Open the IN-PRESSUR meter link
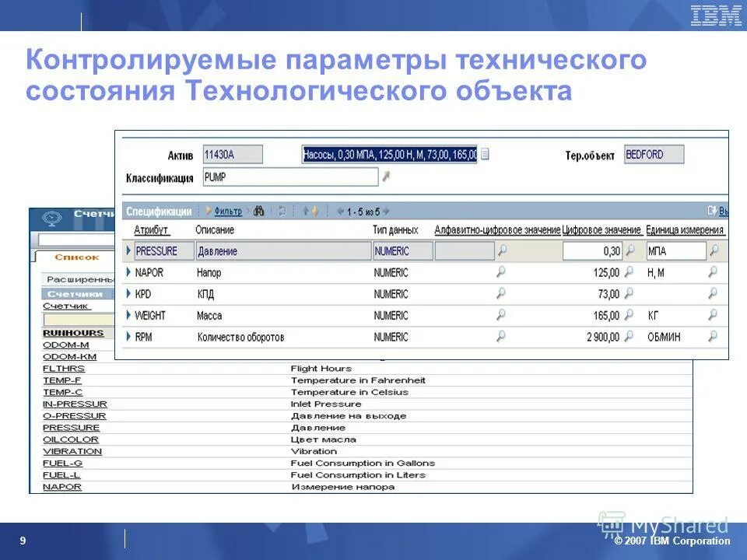Image resolution: width=747 pixels, height=560 pixels. 75,404
